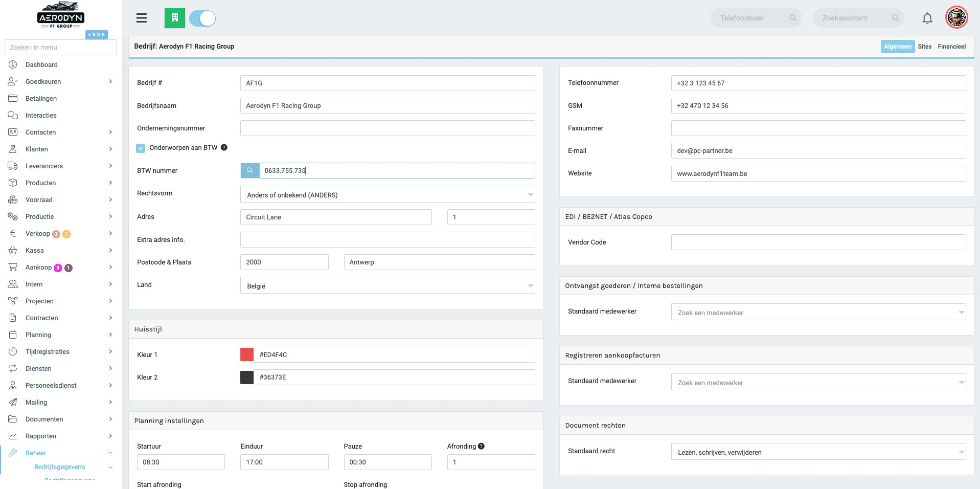Click the Vendor Code input field
This screenshot has width=980, height=489.
pyautogui.click(x=818, y=242)
